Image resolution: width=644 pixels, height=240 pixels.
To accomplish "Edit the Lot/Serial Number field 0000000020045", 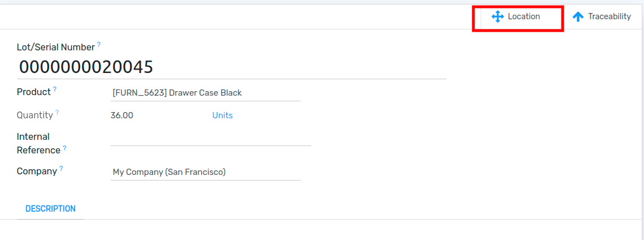I will pos(231,67).
